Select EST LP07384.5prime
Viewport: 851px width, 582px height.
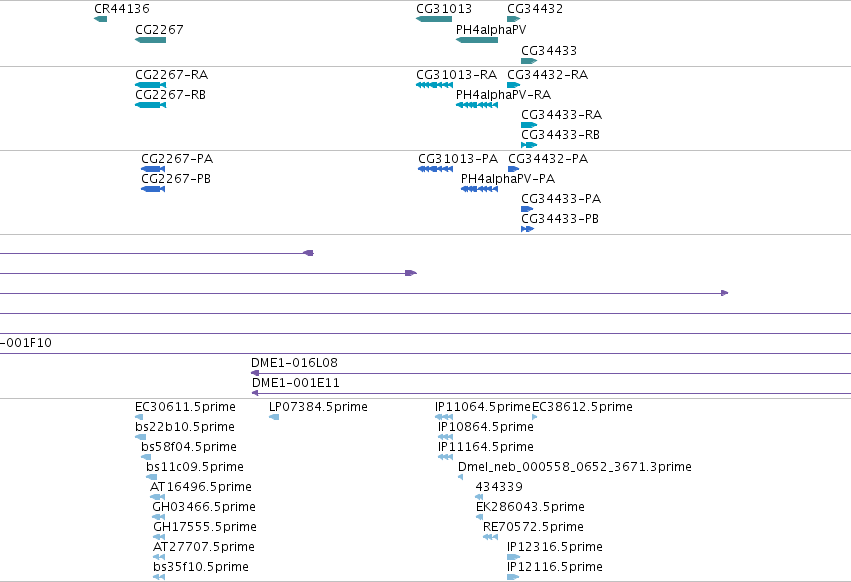point(319,407)
